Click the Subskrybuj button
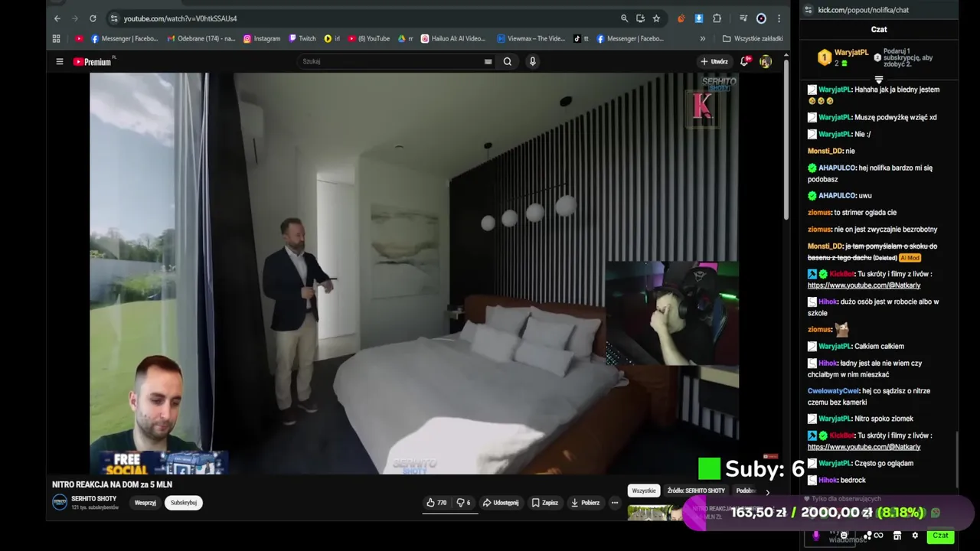The width and height of the screenshot is (980, 551). point(184,503)
